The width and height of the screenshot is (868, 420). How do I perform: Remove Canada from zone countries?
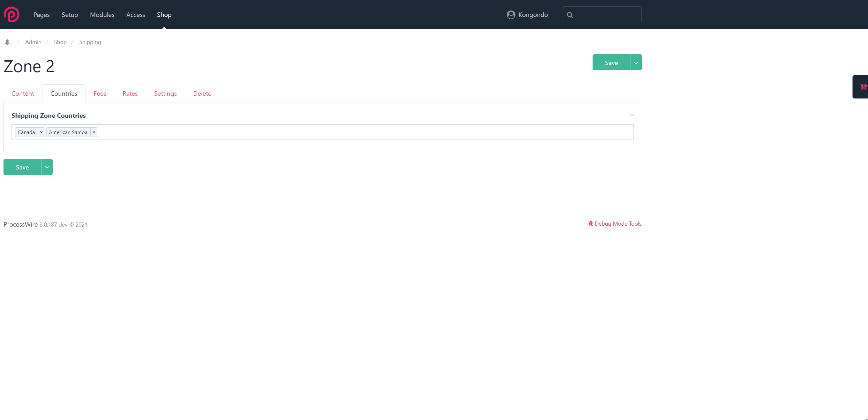click(x=41, y=132)
